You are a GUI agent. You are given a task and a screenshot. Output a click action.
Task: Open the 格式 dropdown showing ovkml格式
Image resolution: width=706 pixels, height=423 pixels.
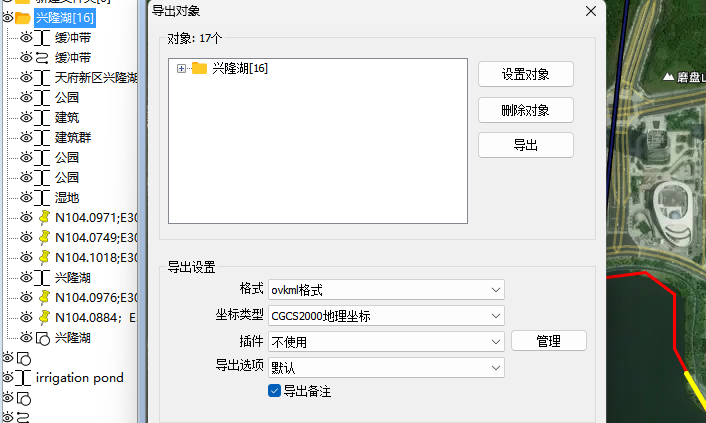[386, 290]
